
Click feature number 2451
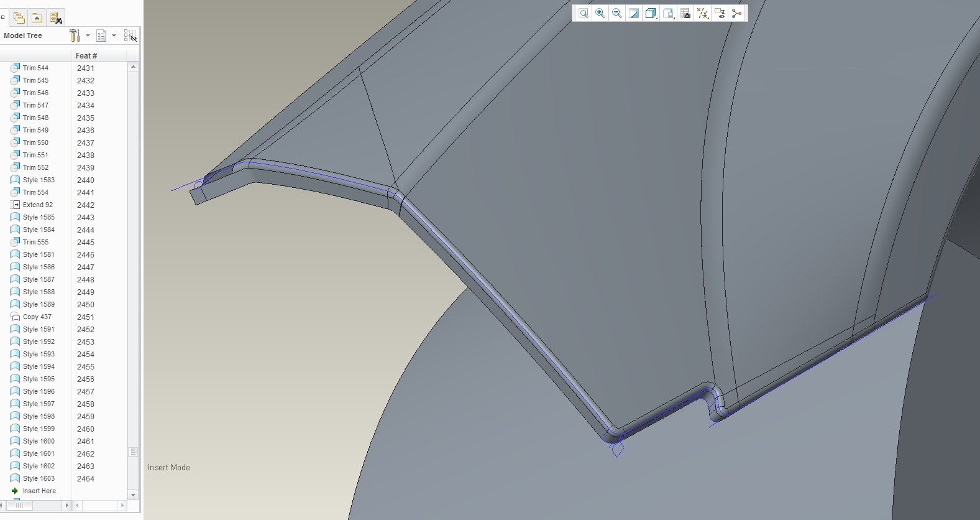[x=86, y=317]
